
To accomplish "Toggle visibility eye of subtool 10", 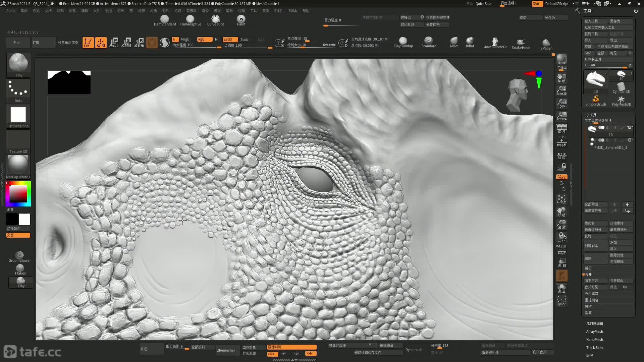I will pyautogui.click(x=630, y=127).
